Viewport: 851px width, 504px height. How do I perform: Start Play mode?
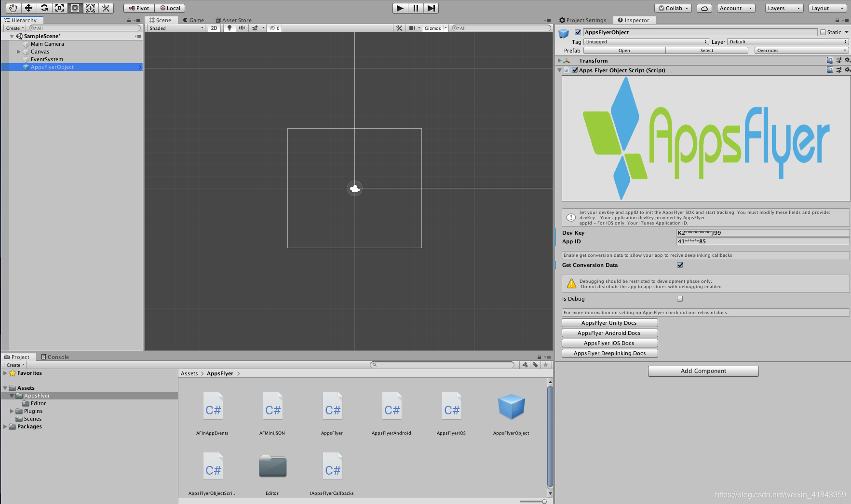pyautogui.click(x=400, y=8)
